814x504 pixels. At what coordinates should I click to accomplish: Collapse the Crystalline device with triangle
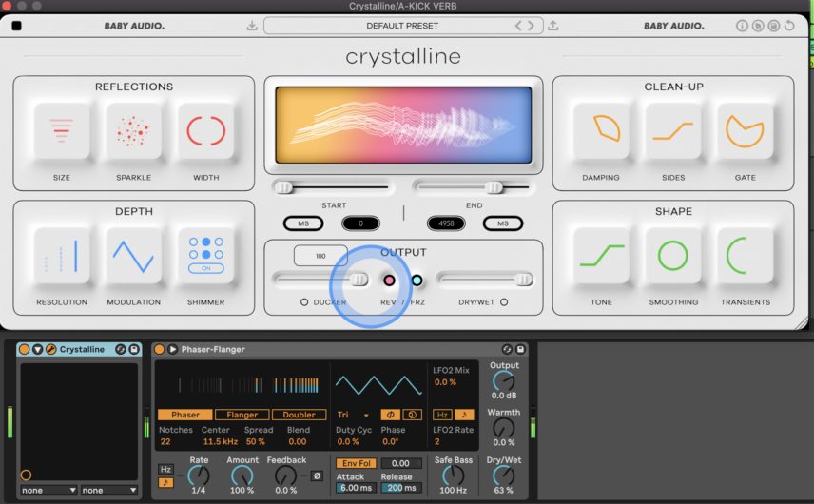[37, 349]
